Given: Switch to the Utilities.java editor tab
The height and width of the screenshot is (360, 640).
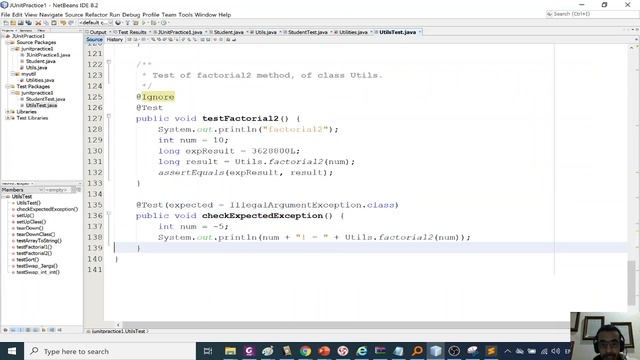Looking at the screenshot, I should 353,32.
